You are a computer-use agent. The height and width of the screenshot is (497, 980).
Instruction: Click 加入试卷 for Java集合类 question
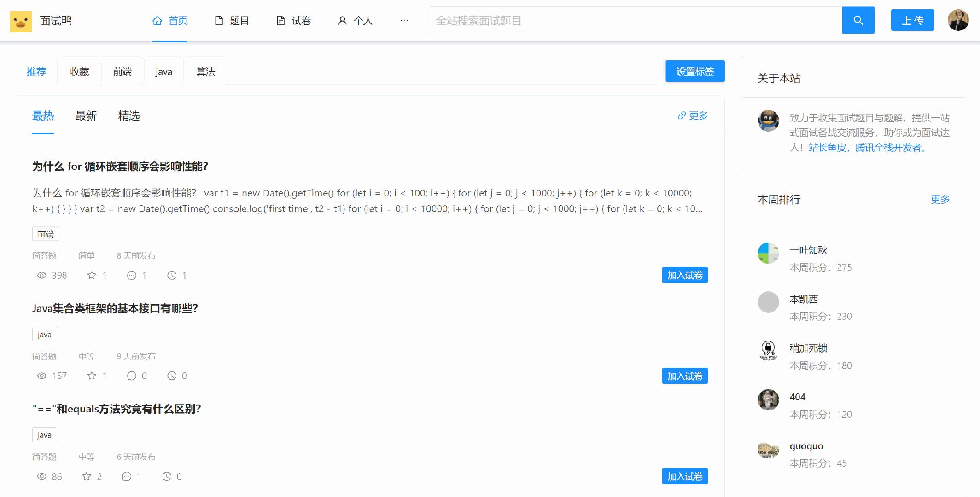coord(684,376)
